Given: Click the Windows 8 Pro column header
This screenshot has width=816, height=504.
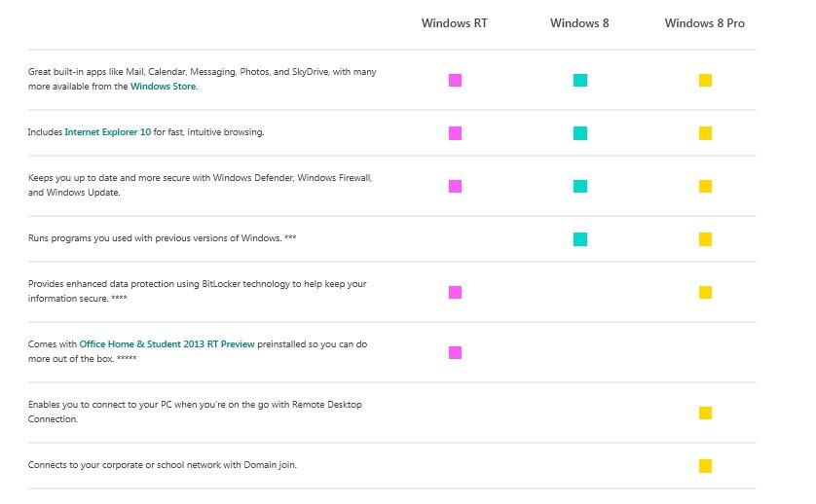Looking at the screenshot, I should click(x=704, y=23).
